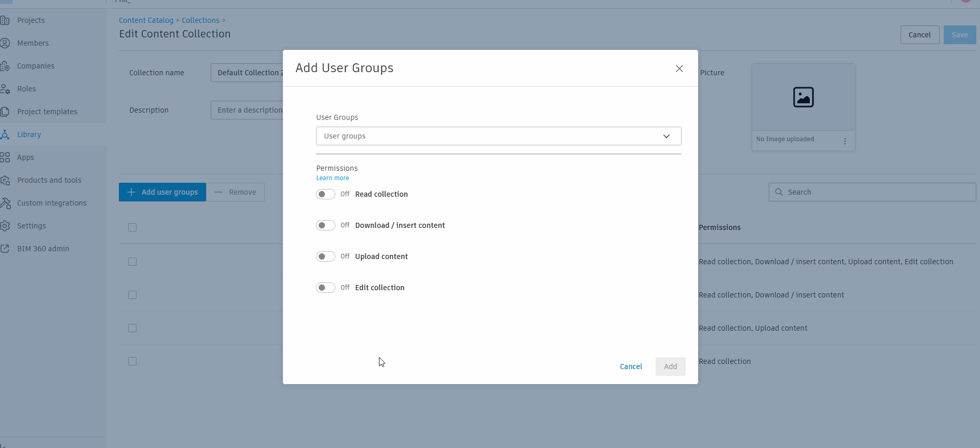Open the Library menu item
Image resolution: width=980 pixels, height=448 pixels.
point(29,134)
